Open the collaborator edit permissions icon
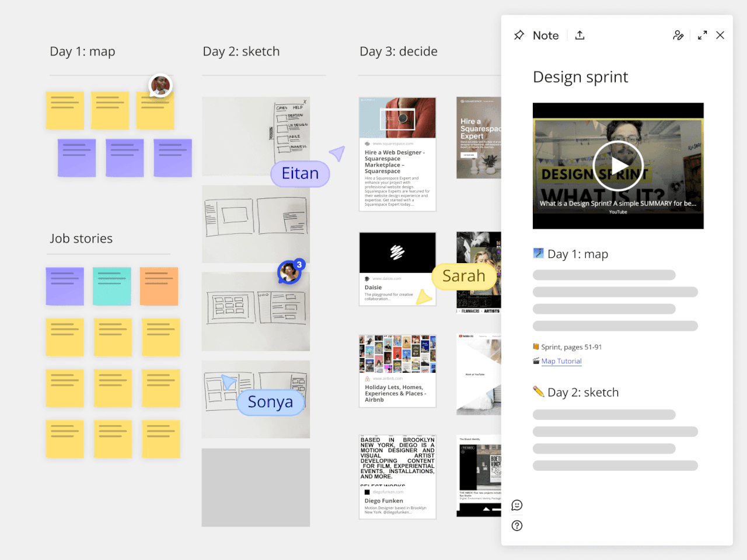Screen dimensions: 747x560 [678, 36]
